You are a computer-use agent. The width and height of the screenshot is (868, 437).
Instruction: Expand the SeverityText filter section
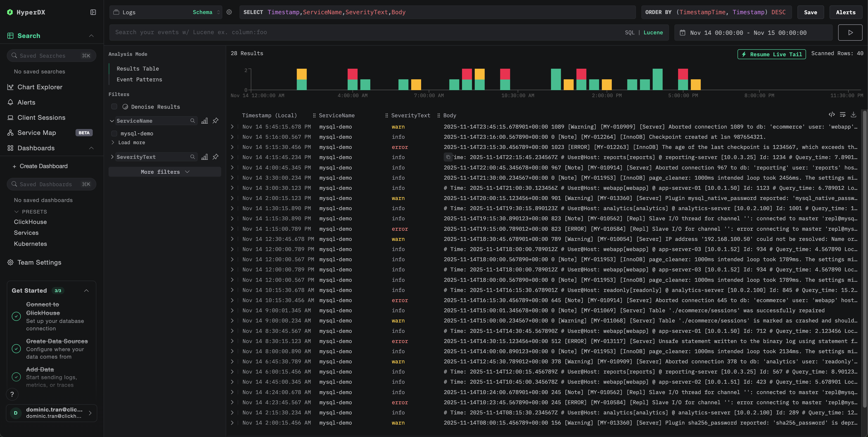click(112, 157)
